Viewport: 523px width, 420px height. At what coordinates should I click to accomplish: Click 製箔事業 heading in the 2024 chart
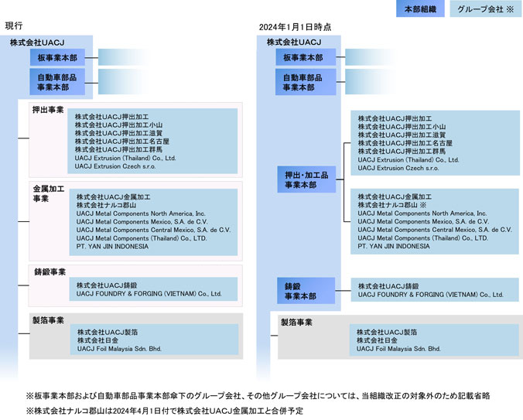point(296,322)
